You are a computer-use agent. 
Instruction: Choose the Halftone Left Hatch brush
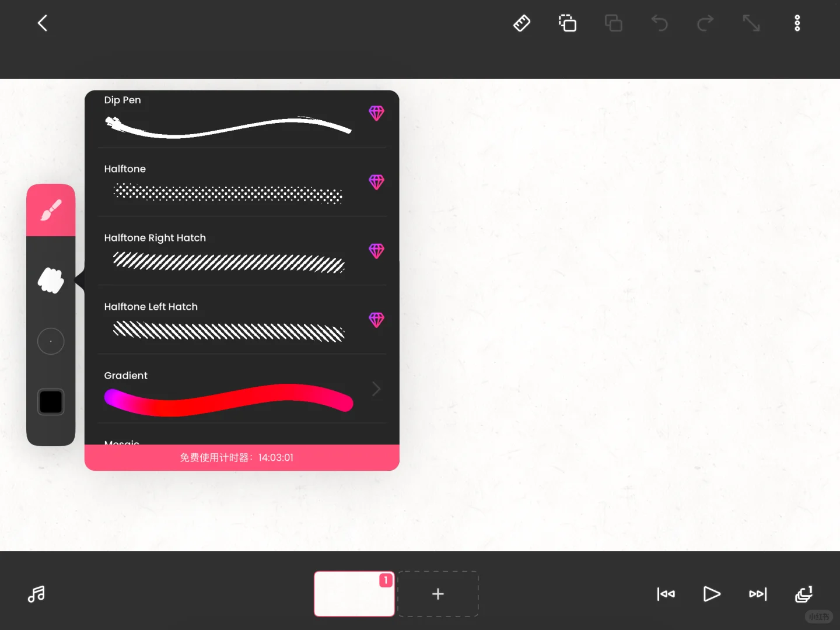click(x=242, y=320)
